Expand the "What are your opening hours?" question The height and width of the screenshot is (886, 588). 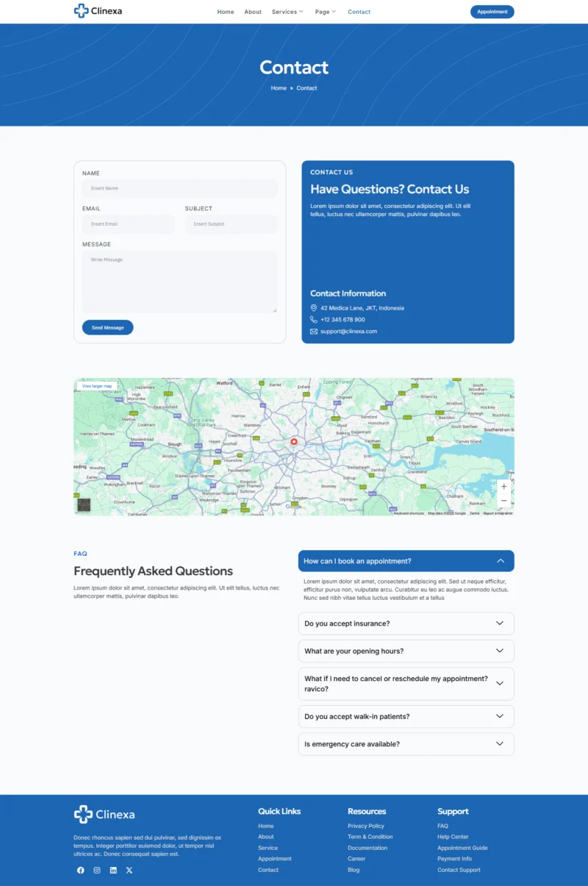(x=406, y=651)
